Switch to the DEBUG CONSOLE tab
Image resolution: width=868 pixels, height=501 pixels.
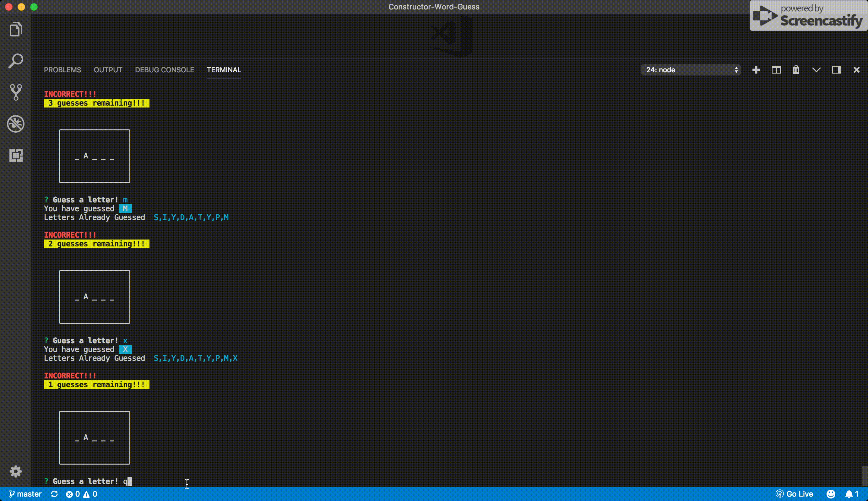click(x=164, y=70)
